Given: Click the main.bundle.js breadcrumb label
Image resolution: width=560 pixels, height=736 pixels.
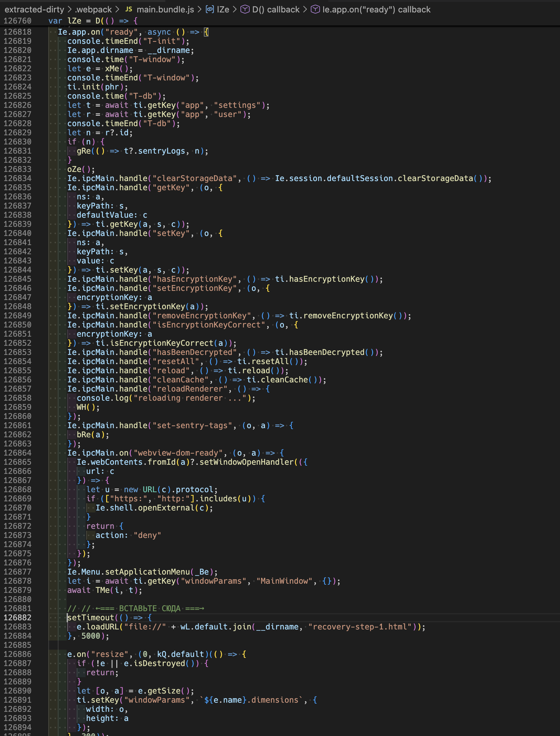Looking at the screenshot, I should point(166,9).
